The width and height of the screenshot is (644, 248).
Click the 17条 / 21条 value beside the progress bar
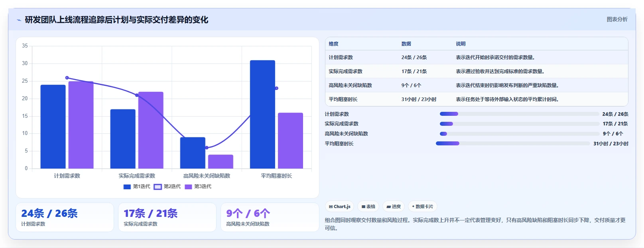(615, 124)
